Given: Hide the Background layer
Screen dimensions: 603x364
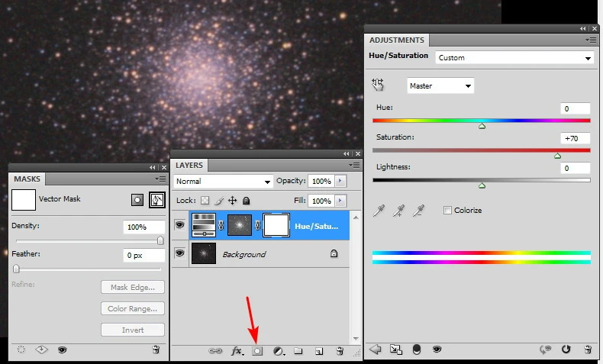Looking at the screenshot, I should click(x=180, y=254).
